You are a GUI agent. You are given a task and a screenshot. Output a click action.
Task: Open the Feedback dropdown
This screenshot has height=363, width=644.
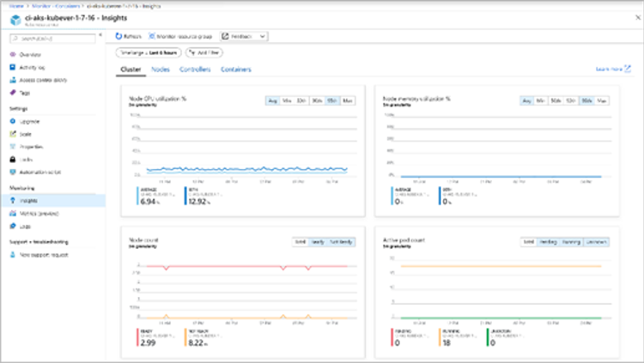point(244,37)
